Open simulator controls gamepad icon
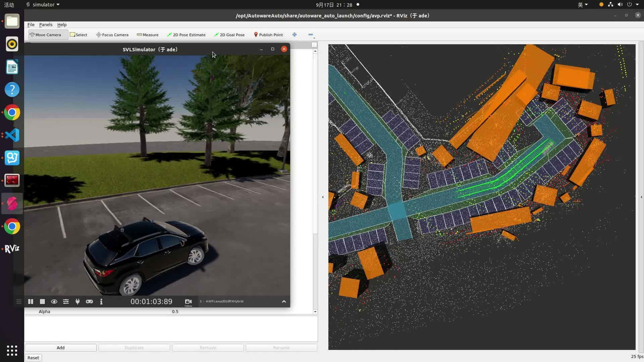This screenshot has height=362, width=644. point(89,301)
